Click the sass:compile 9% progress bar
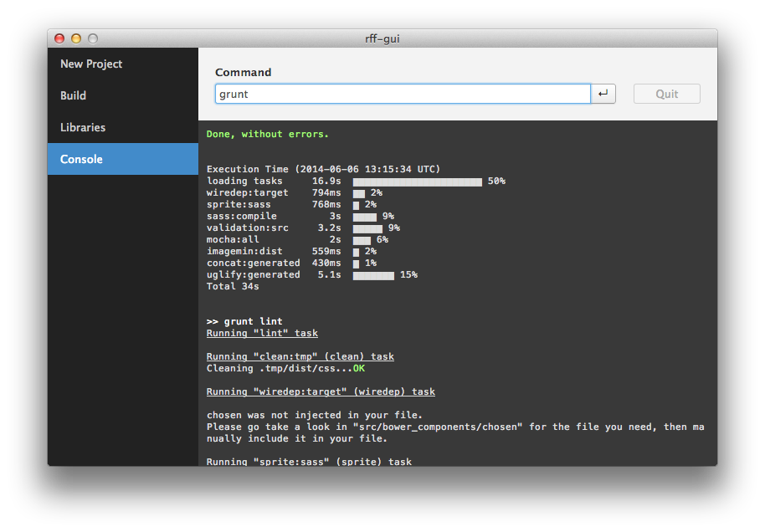 click(364, 217)
